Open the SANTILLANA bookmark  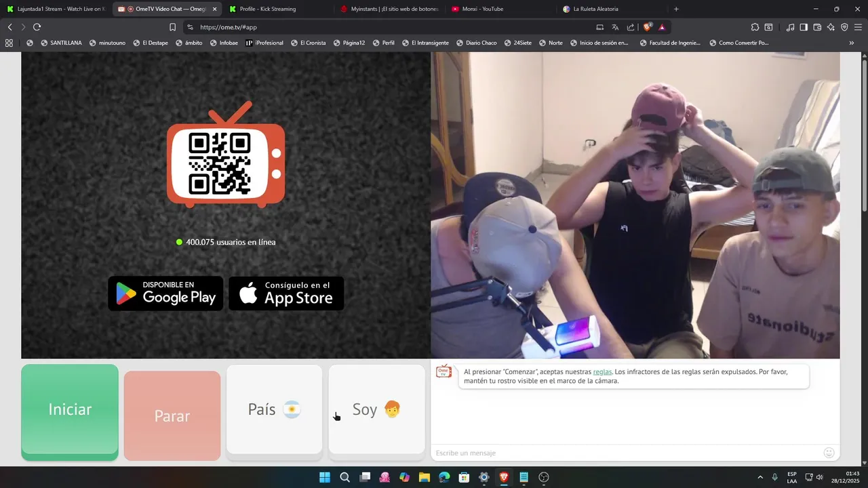(x=61, y=43)
